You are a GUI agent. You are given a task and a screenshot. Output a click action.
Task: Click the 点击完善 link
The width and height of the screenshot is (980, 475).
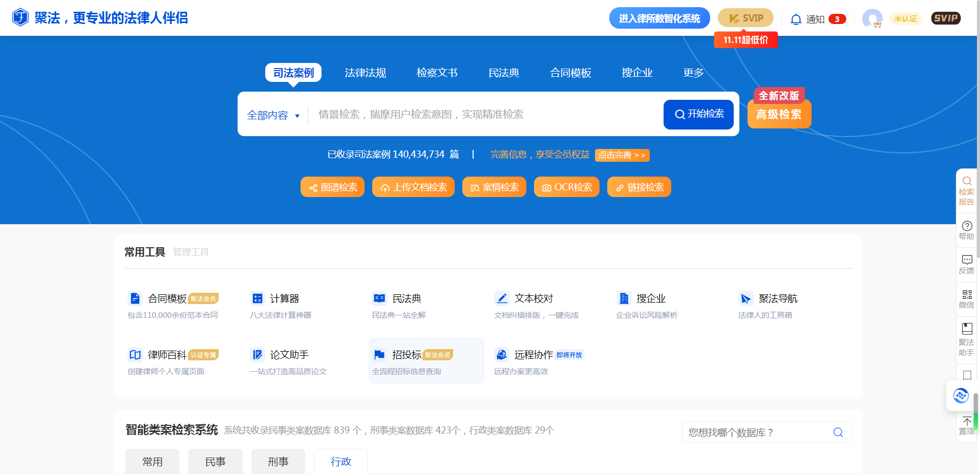point(622,155)
